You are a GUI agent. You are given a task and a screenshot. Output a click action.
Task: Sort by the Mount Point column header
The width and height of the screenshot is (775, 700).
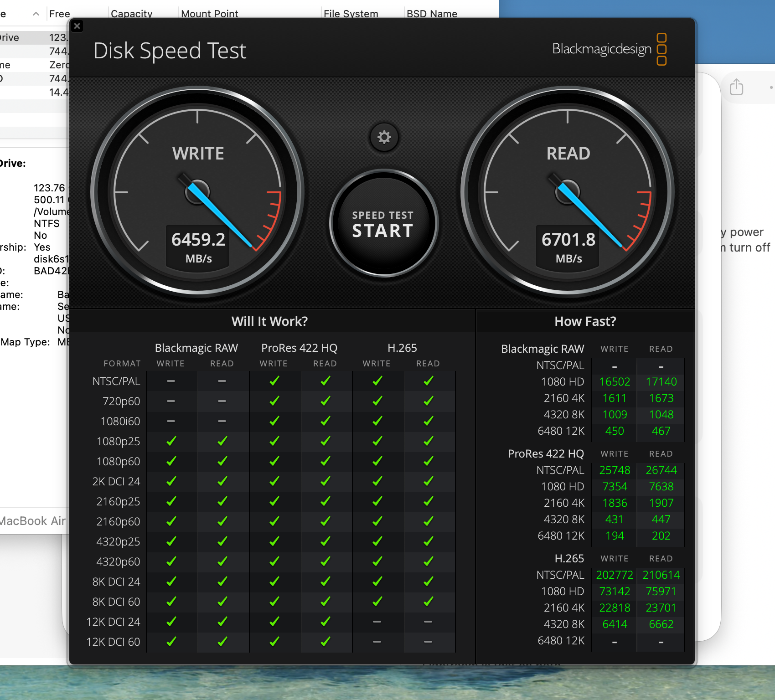tap(209, 14)
